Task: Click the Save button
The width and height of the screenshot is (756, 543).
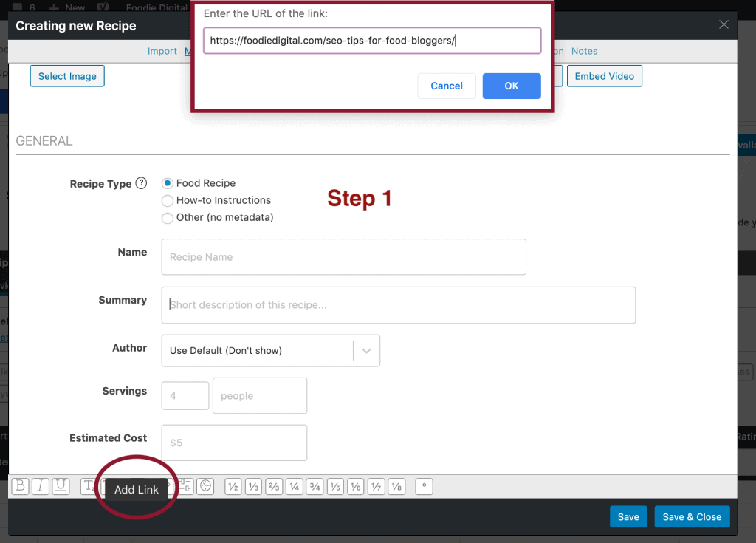Action: pyautogui.click(x=628, y=517)
